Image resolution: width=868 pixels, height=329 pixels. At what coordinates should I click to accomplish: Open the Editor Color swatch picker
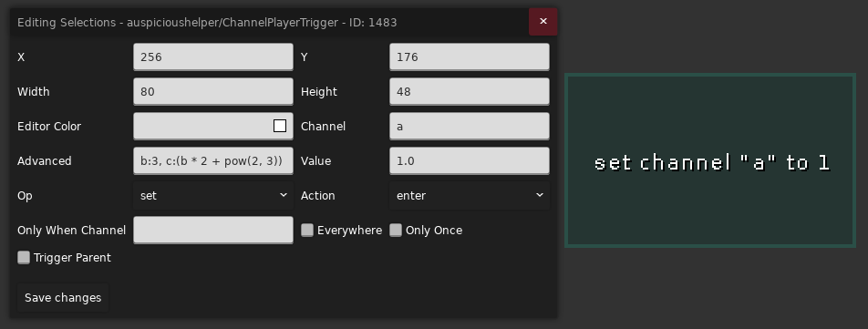(x=280, y=126)
